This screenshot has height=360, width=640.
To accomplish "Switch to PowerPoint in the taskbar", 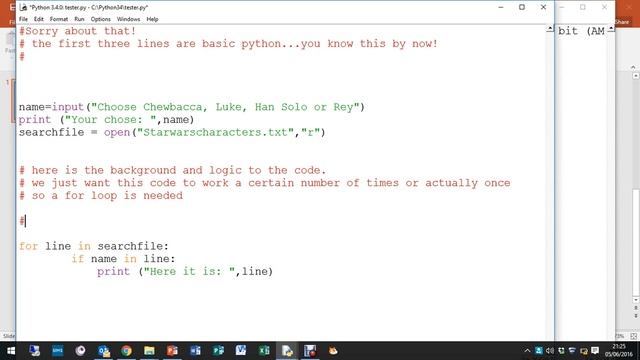I will pyautogui.click(x=172, y=351).
